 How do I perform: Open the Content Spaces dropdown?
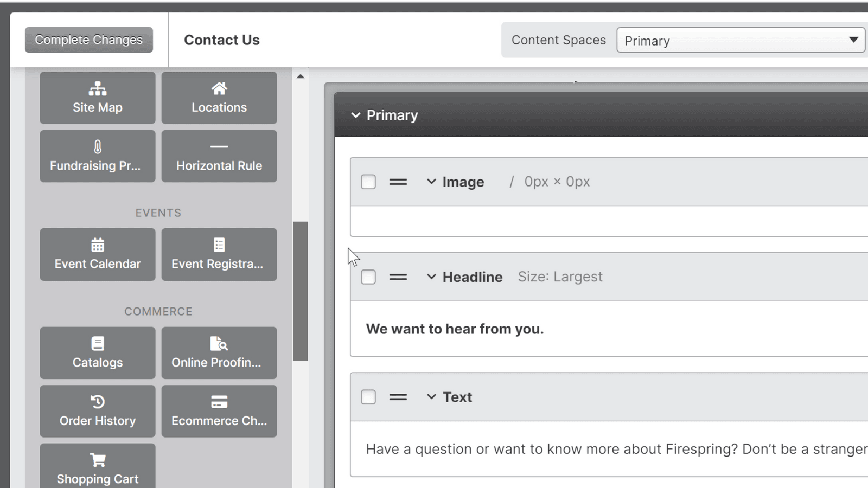741,40
